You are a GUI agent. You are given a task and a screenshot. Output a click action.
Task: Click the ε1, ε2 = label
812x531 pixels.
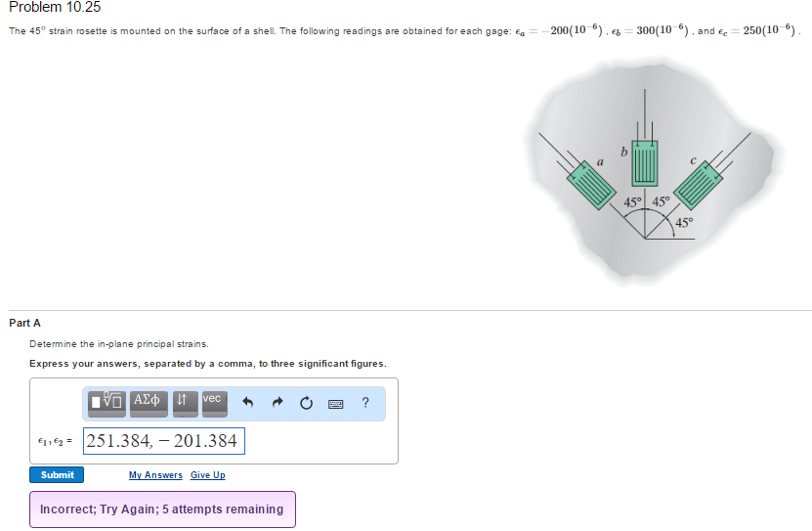coord(55,441)
